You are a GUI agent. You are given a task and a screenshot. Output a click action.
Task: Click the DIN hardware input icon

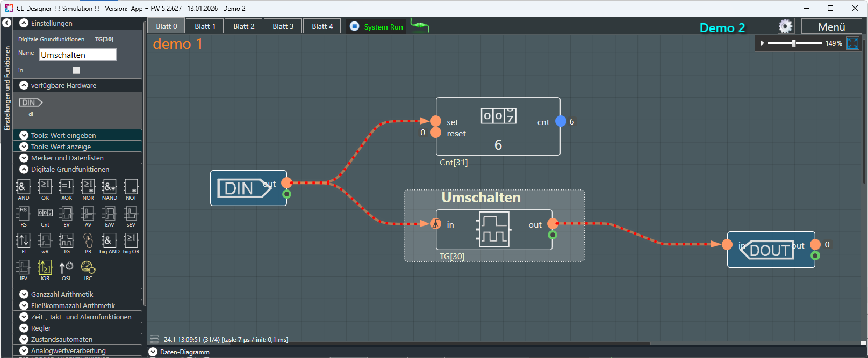coord(31,103)
